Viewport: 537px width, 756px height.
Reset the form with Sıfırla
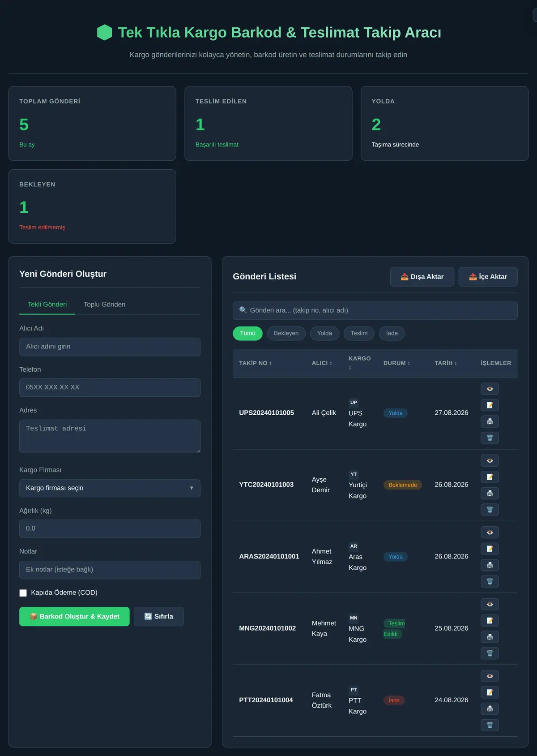pyautogui.click(x=158, y=617)
